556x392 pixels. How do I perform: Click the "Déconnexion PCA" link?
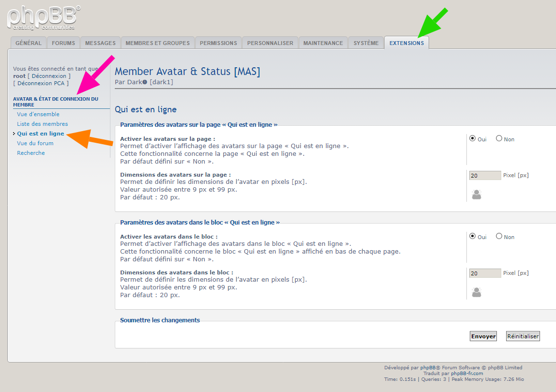(x=41, y=83)
